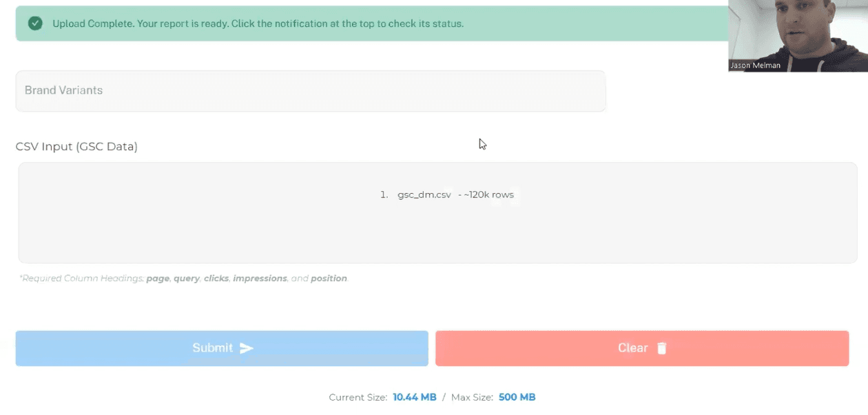Viewport: 868px width, 415px height.
Task: Click the bold 'impressions' required heading
Action: click(x=260, y=279)
